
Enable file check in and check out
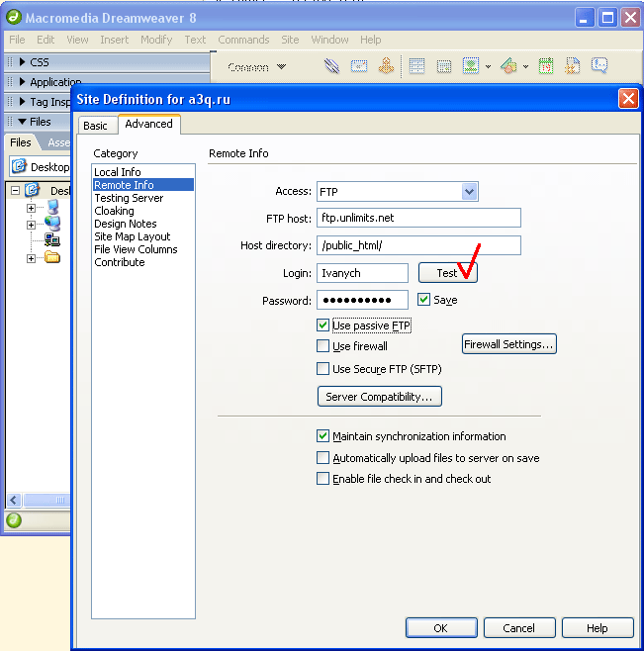click(x=322, y=478)
